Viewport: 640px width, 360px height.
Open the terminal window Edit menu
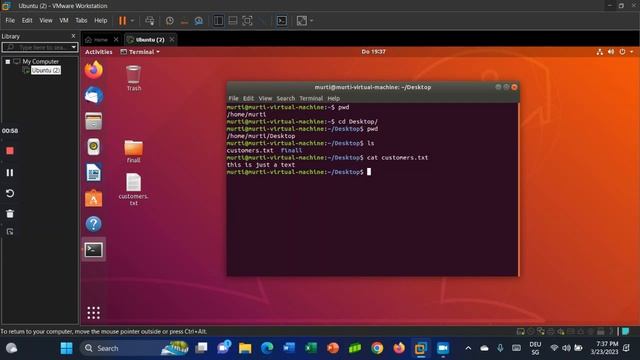tap(248, 98)
